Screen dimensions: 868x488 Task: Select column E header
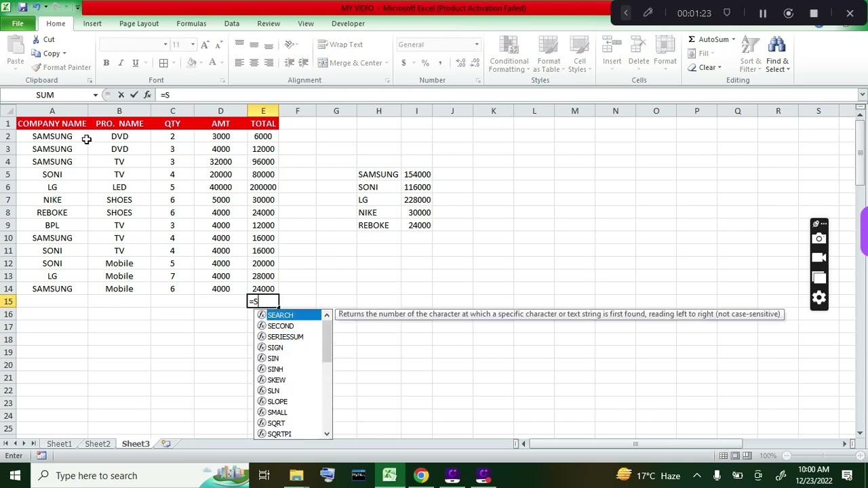[x=263, y=111]
